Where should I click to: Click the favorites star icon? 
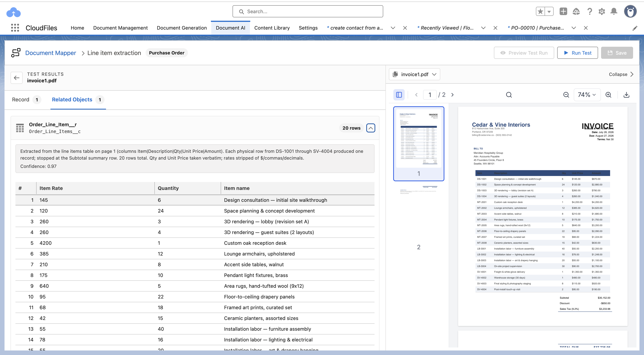point(540,11)
